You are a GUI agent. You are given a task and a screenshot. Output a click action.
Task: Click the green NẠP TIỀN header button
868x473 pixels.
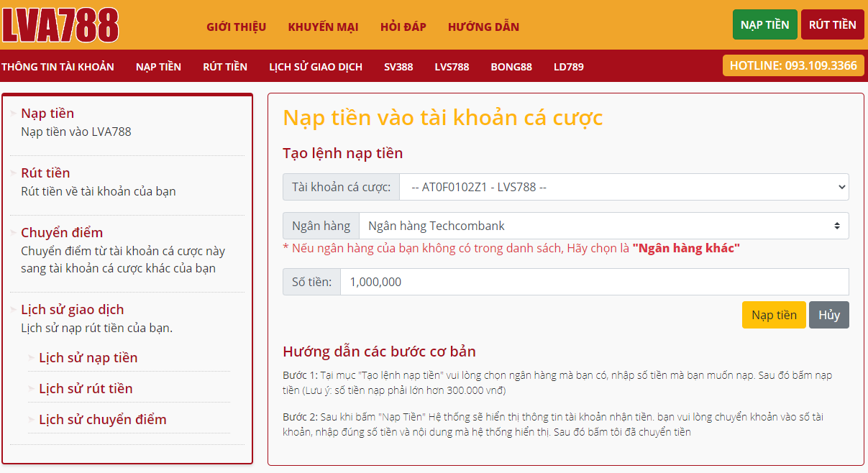(x=765, y=24)
